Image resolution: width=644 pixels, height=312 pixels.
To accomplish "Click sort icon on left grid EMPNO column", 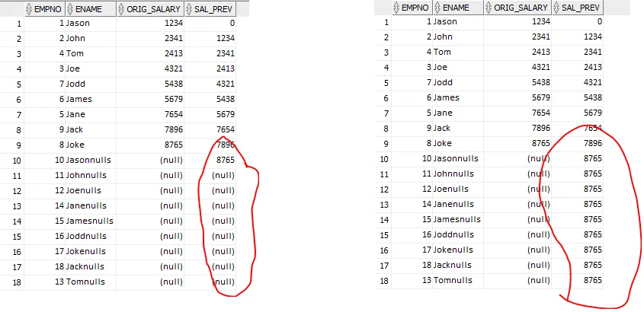I will 28,9.
